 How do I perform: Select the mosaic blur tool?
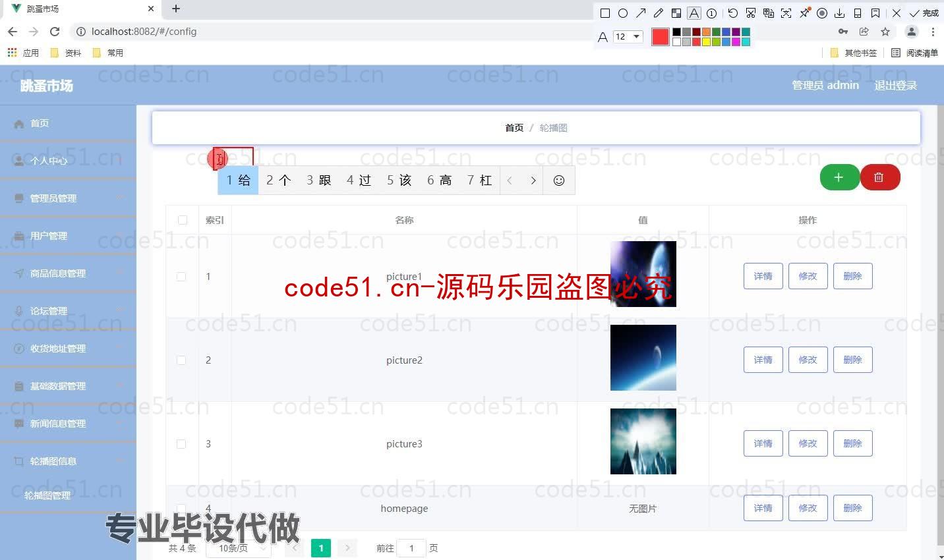(676, 13)
